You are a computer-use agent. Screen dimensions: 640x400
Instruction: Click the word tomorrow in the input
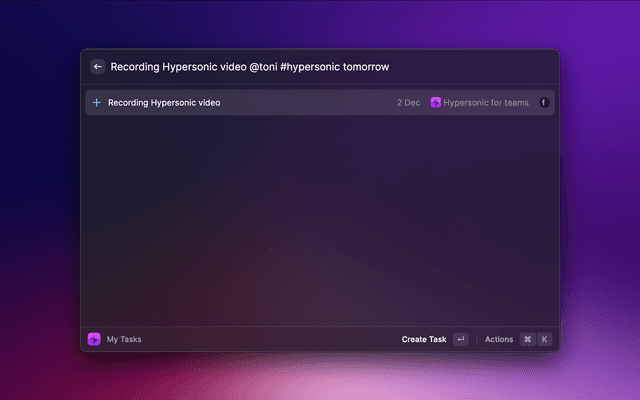pyautogui.click(x=367, y=67)
